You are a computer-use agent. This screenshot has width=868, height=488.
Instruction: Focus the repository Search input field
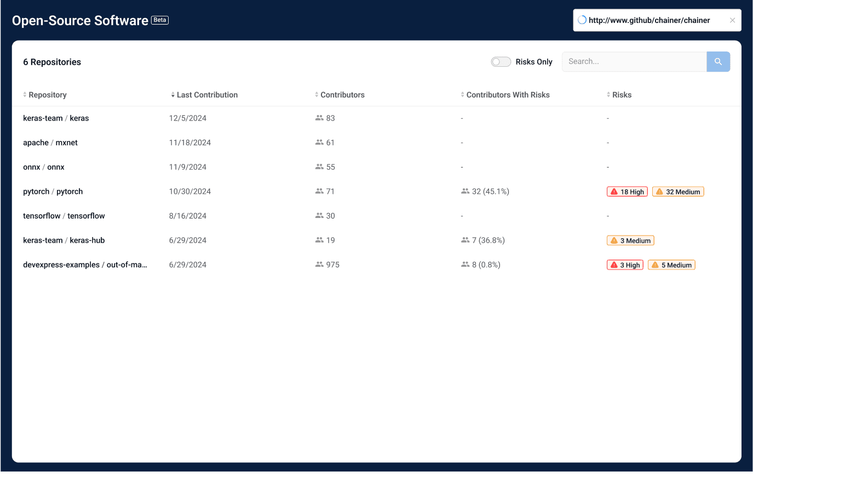coord(634,62)
